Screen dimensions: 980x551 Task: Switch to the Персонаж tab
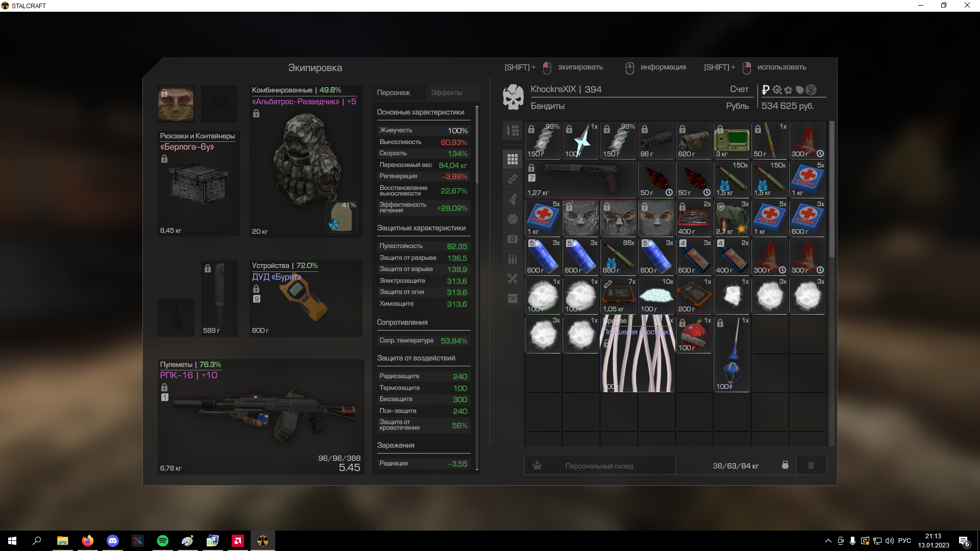pos(394,93)
